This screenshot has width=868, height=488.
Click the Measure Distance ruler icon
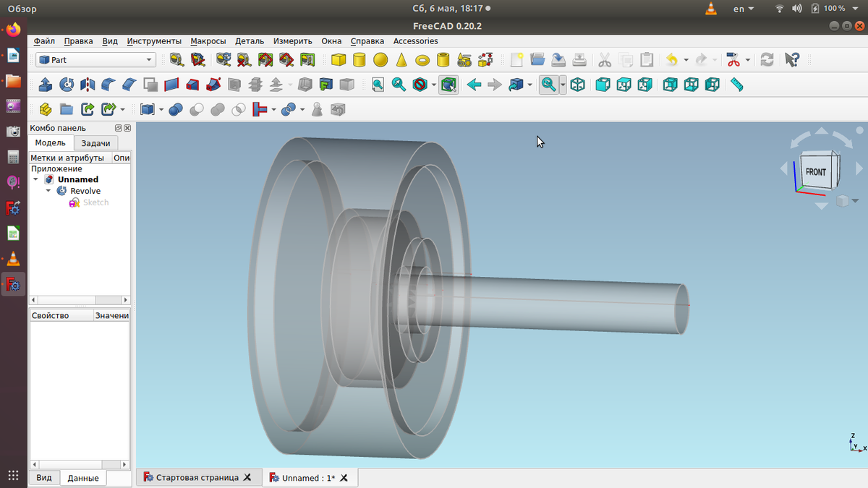[737, 85]
